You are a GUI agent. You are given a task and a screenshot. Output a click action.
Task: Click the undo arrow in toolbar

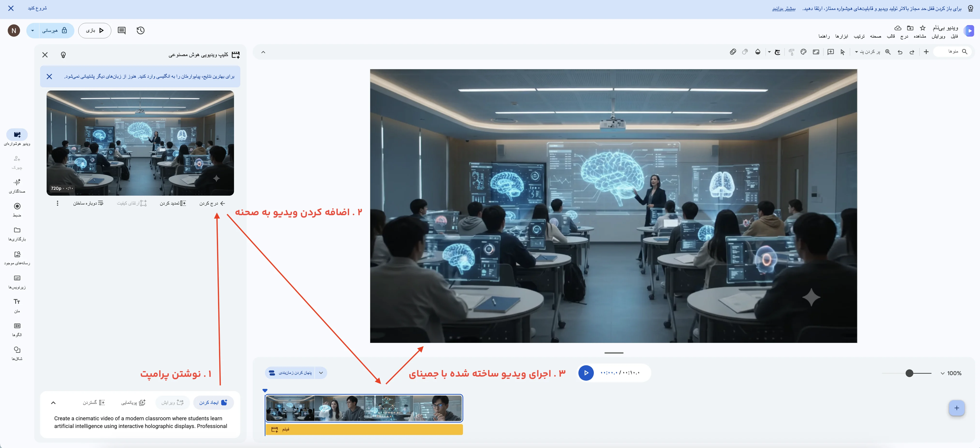pos(900,52)
